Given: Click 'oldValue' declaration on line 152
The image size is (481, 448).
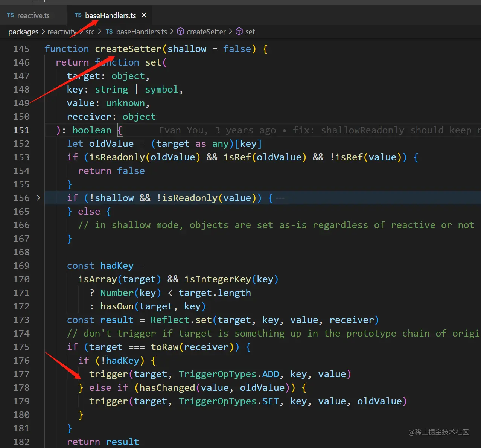Looking at the screenshot, I should (x=111, y=144).
